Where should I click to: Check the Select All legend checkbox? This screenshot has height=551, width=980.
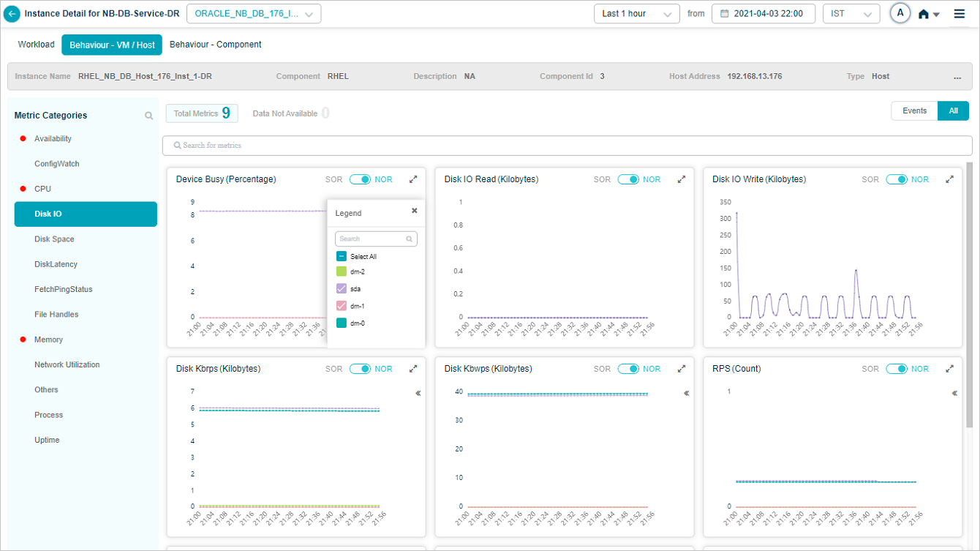pyautogui.click(x=342, y=257)
